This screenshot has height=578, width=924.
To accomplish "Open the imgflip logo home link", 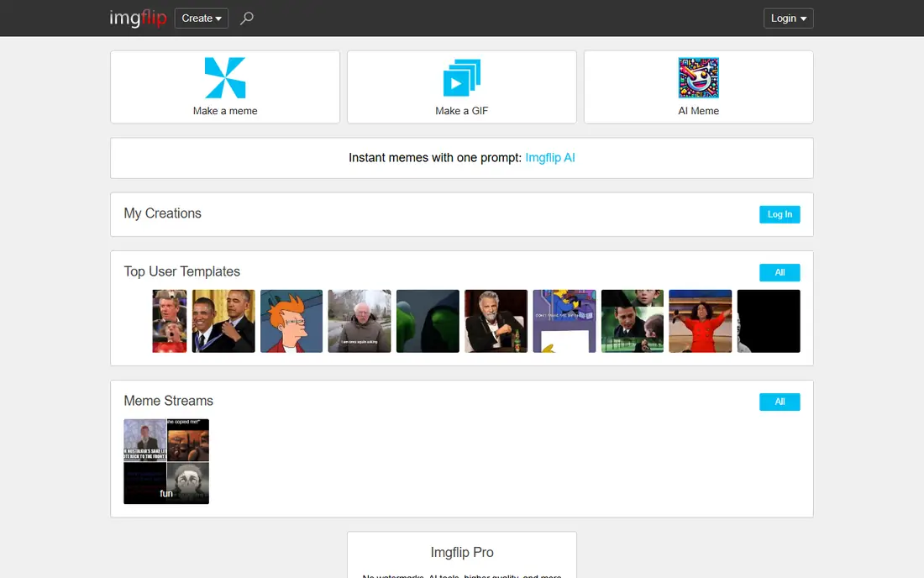I will (138, 18).
